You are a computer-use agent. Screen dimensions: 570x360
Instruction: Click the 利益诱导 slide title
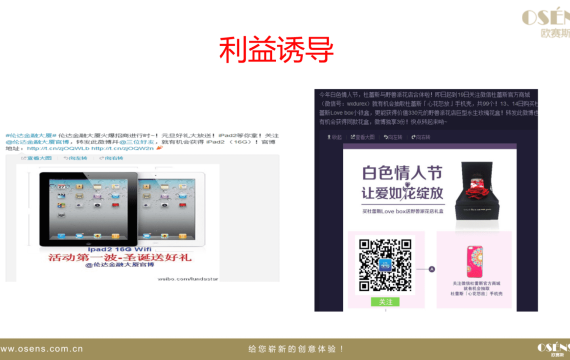click(x=276, y=50)
